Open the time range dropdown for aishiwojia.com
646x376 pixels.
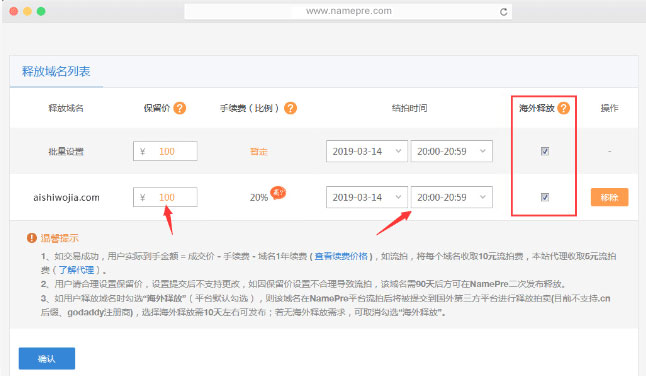tap(452, 197)
